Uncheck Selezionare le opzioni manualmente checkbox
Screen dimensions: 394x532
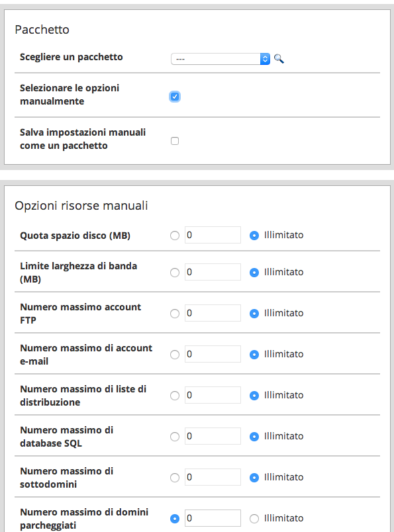point(175,97)
